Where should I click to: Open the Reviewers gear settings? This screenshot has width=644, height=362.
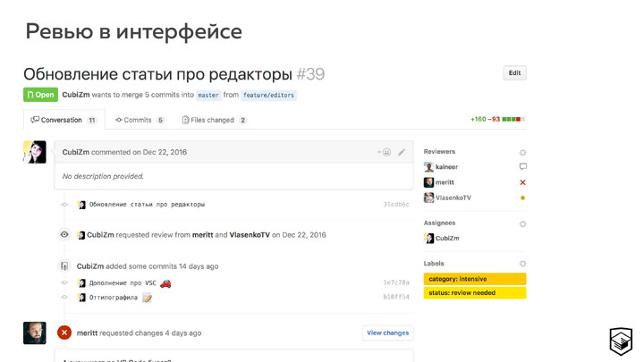[x=522, y=152]
